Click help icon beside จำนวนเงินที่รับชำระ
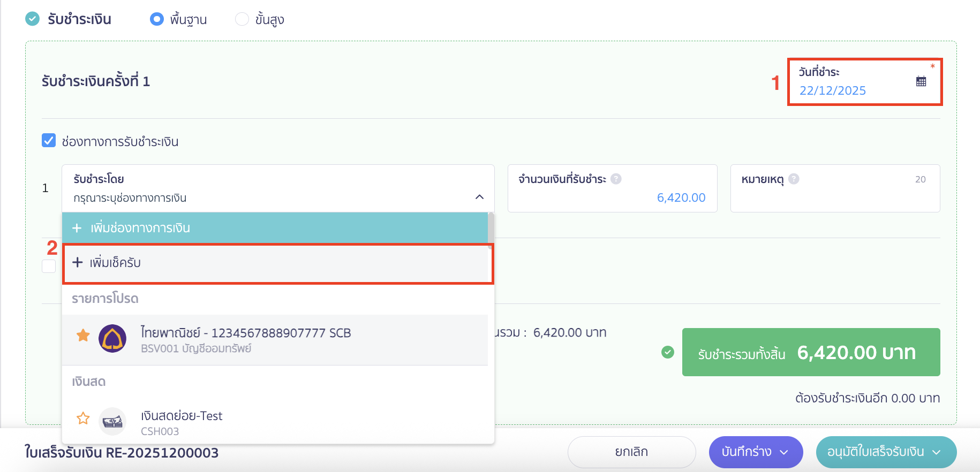This screenshot has height=472, width=980. [617, 179]
